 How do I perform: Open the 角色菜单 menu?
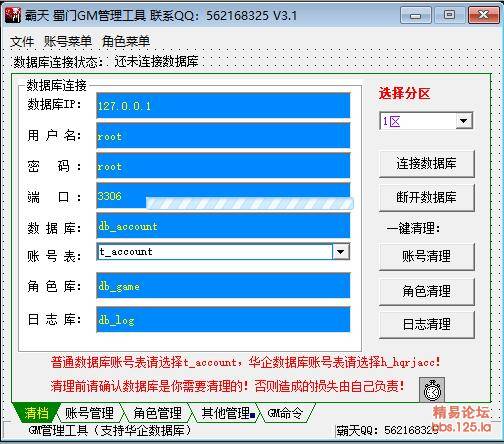coord(126,42)
